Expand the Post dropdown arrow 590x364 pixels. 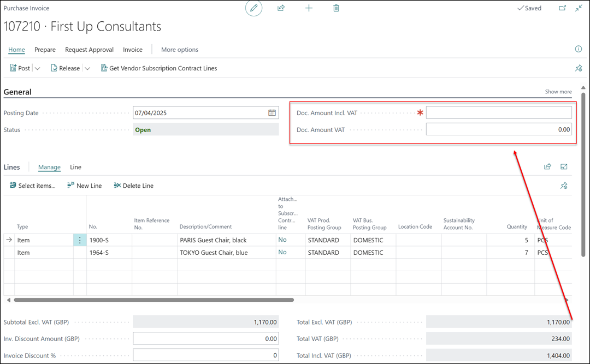point(38,68)
